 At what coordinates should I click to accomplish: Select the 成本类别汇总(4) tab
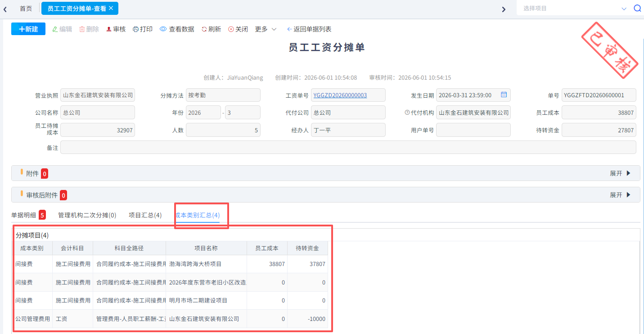[198, 215]
